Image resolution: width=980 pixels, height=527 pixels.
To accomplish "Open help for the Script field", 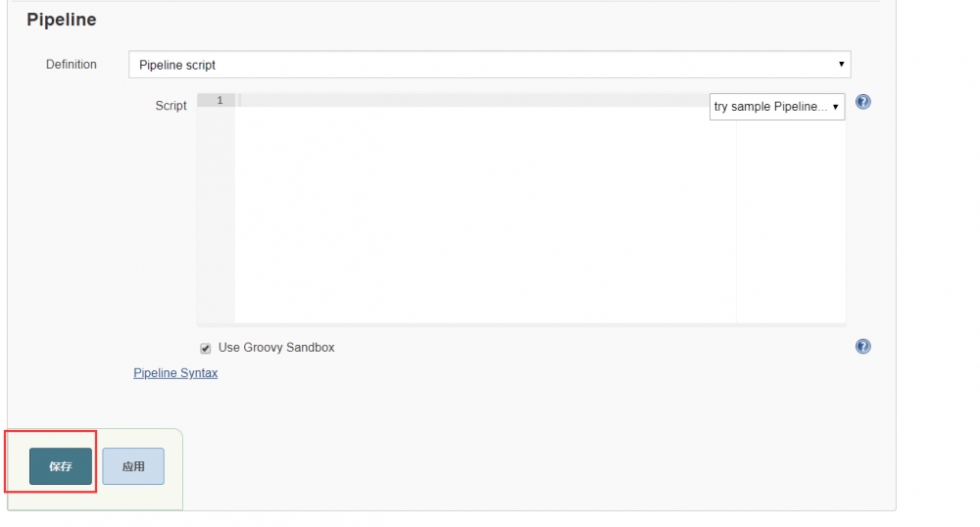I will click(x=862, y=102).
